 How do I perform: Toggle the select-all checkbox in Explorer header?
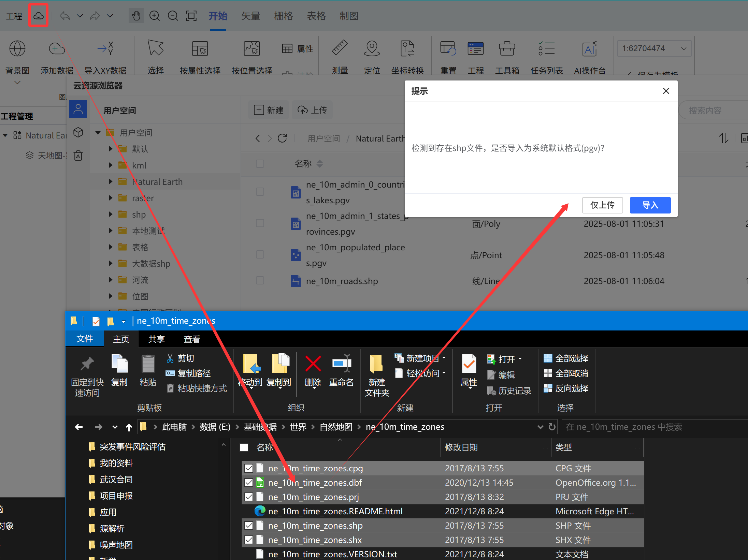click(x=244, y=447)
